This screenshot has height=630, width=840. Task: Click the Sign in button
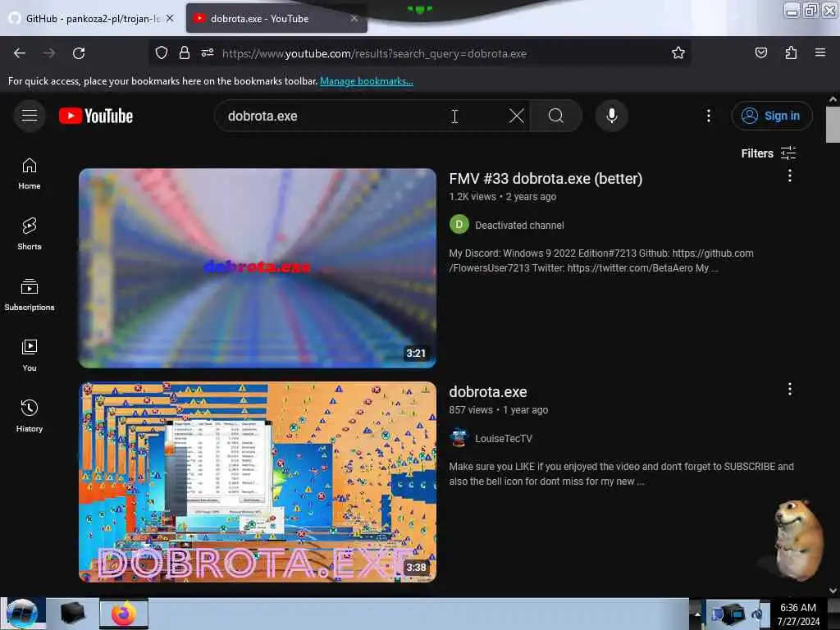pyautogui.click(x=771, y=116)
